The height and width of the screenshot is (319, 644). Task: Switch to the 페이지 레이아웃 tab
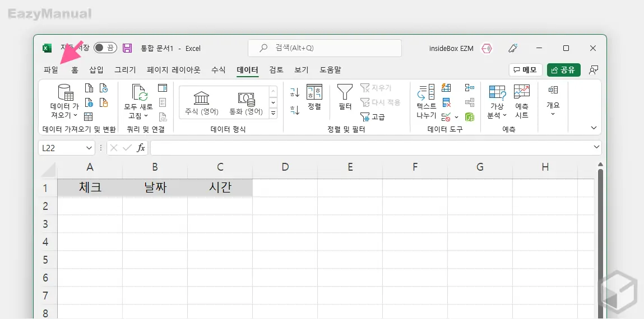(173, 70)
